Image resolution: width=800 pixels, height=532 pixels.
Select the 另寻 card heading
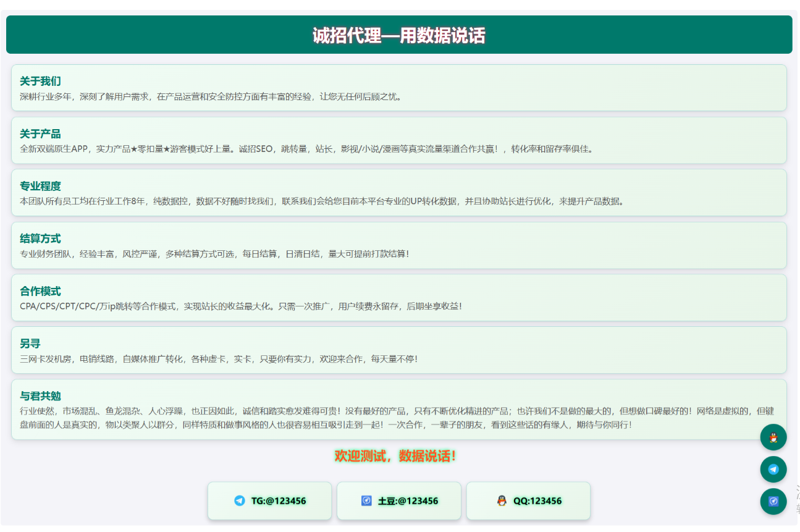pos(30,344)
